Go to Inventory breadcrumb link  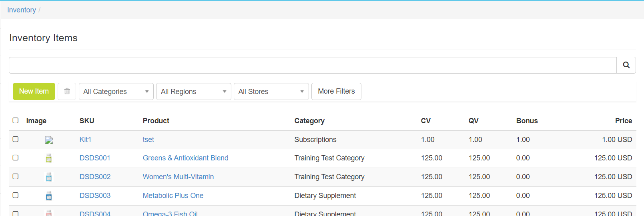[x=22, y=10]
